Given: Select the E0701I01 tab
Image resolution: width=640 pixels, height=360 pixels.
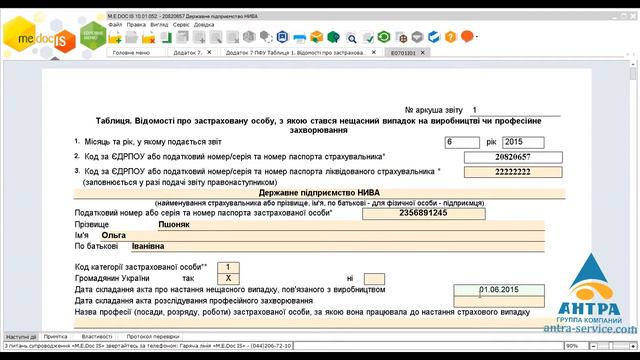Looking at the screenshot, I should (403, 53).
